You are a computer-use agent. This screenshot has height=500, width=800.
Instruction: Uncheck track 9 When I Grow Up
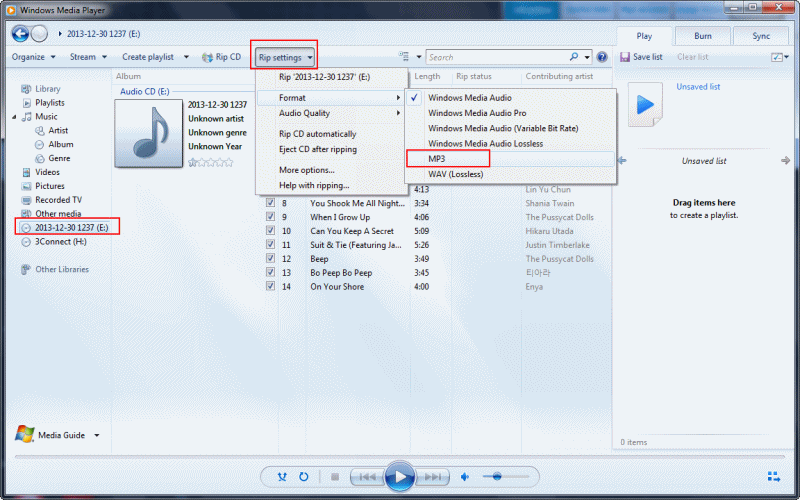(x=270, y=216)
